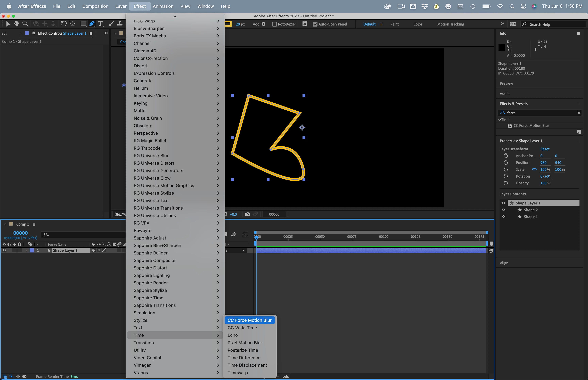Click the snapshot camera icon in viewer

pyautogui.click(x=248, y=214)
